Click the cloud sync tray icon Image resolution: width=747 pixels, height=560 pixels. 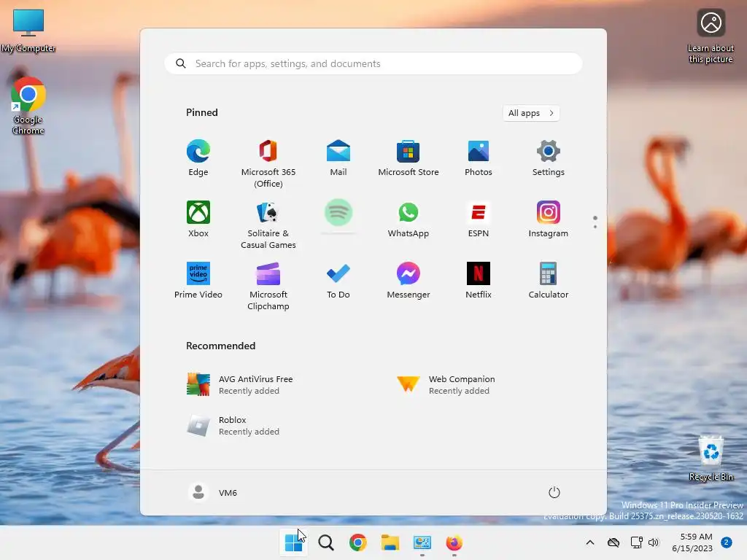[x=614, y=542]
